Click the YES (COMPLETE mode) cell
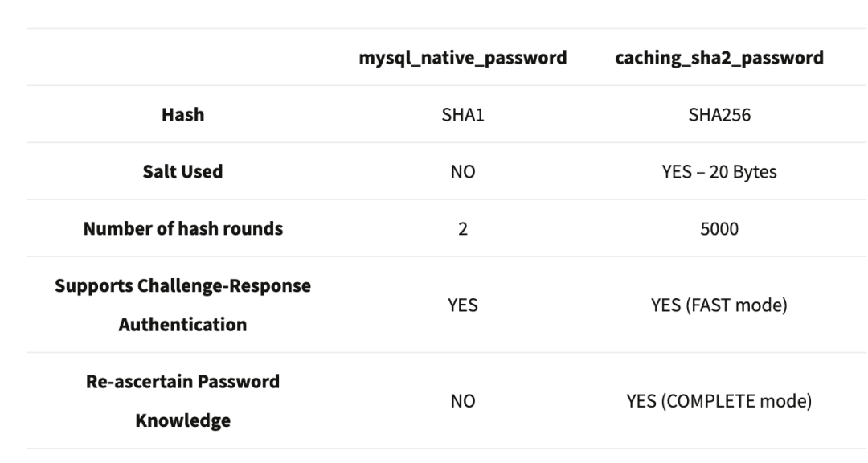The height and width of the screenshot is (463, 868). [719, 400]
